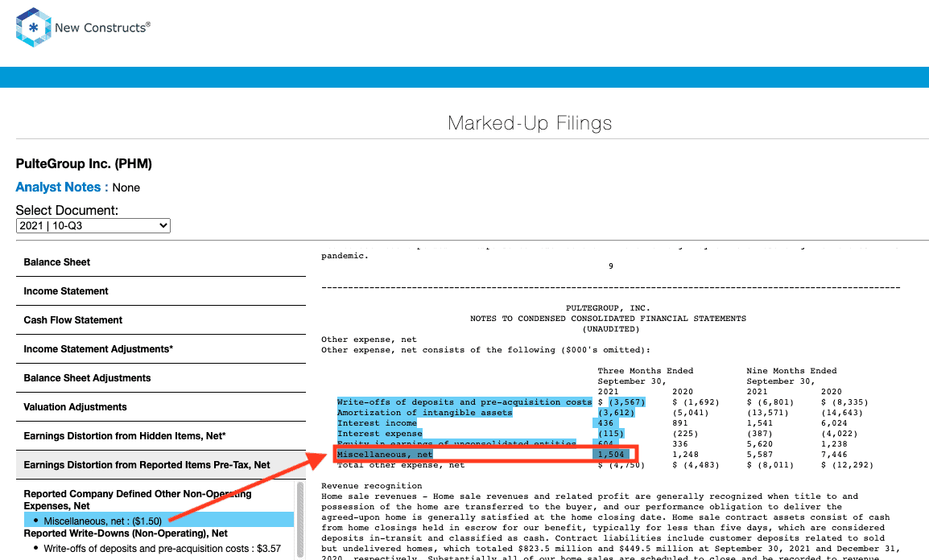Click Reported Write-Downs (Non-Operating), Net heading
This screenshot has height=560, width=929.
coord(126,533)
